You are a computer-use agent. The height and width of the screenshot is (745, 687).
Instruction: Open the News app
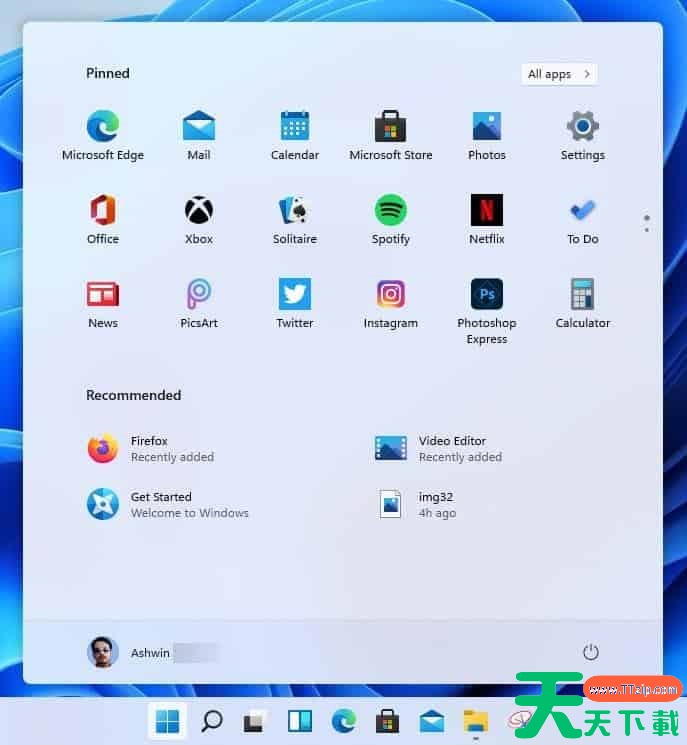point(103,304)
